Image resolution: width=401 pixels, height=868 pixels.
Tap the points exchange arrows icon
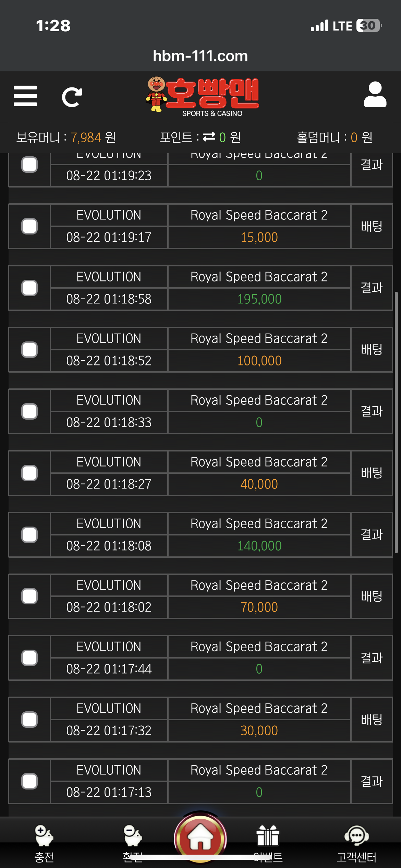pyautogui.click(x=209, y=137)
